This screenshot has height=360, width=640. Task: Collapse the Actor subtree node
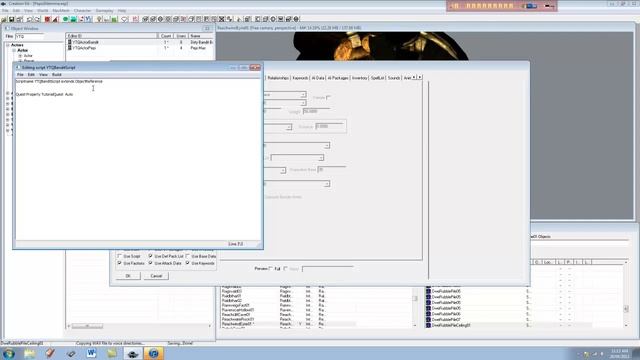[x=14, y=50]
